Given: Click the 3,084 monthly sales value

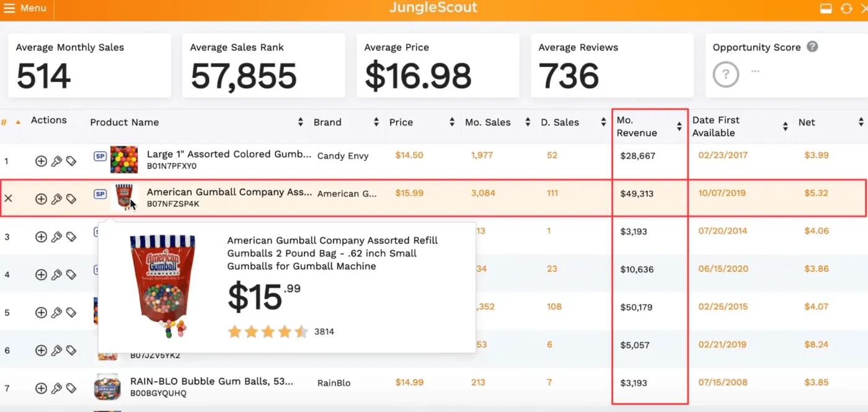Looking at the screenshot, I should point(483,193).
